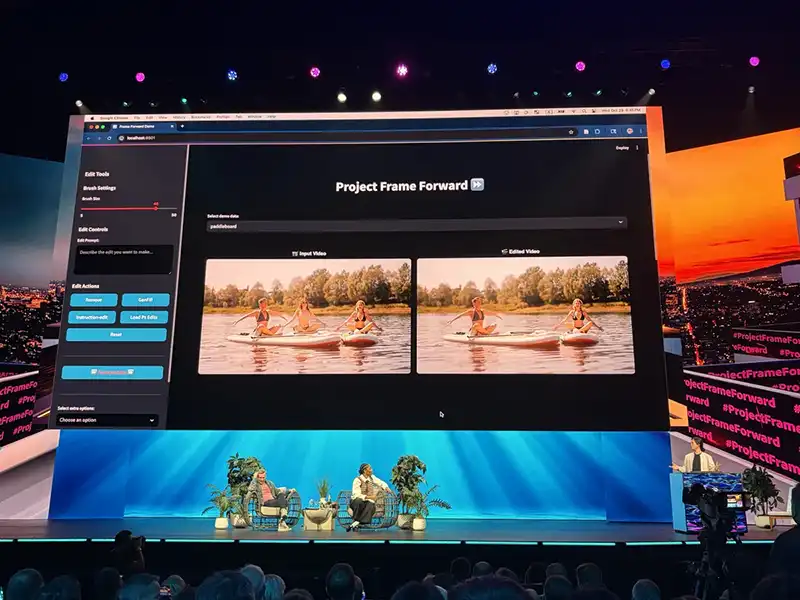Viewport: 800px width, 600px height.
Task: Select the Instruction-edit button
Action: click(x=93, y=317)
